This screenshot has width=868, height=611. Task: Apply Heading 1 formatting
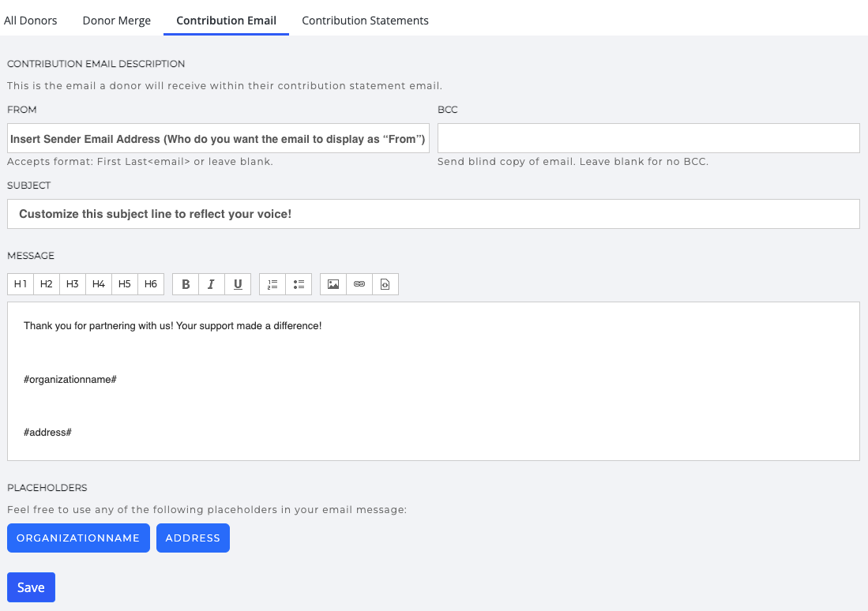point(21,283)
